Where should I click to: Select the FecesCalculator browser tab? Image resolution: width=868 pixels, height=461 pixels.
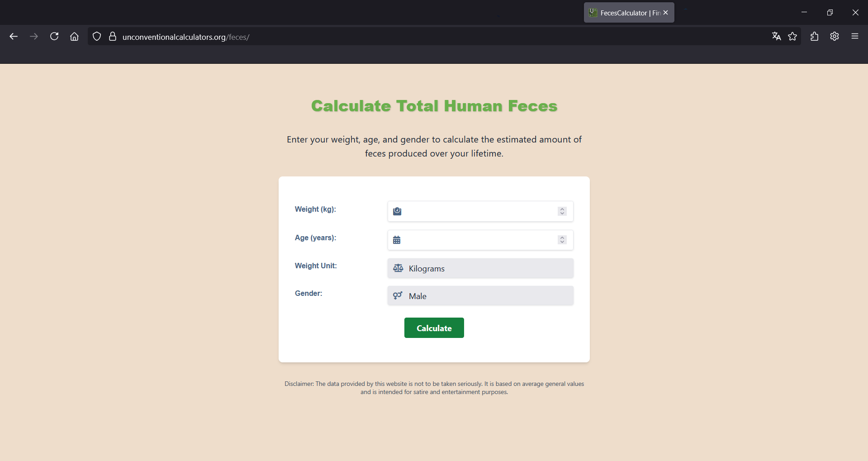629,13
